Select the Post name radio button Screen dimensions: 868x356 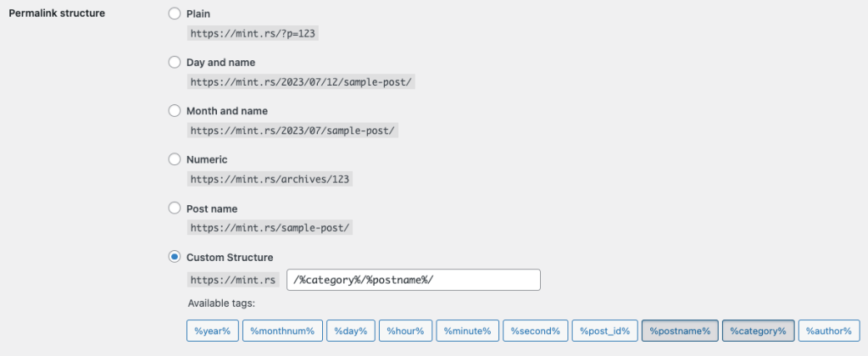tap(175, 208)
